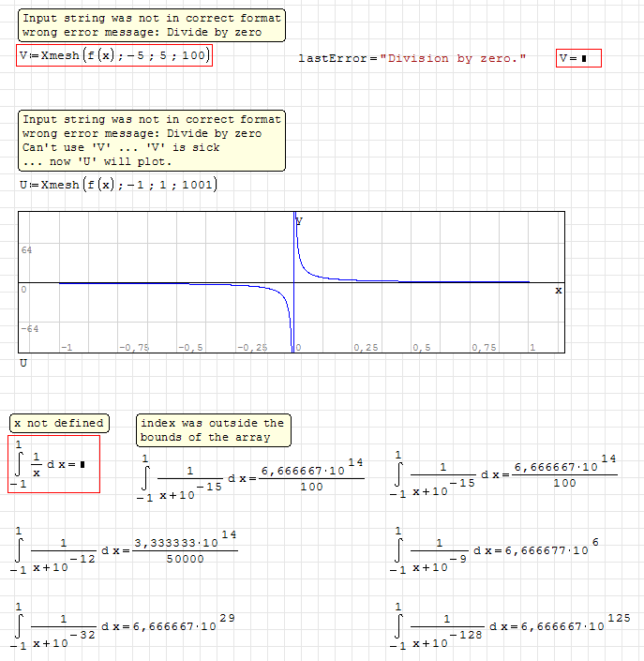Click the V:=Xmesh(f(x);-5;5;100) definition
Image resolution: width=644 pixels, height=661 pixels.
click(x=114, y=56)
